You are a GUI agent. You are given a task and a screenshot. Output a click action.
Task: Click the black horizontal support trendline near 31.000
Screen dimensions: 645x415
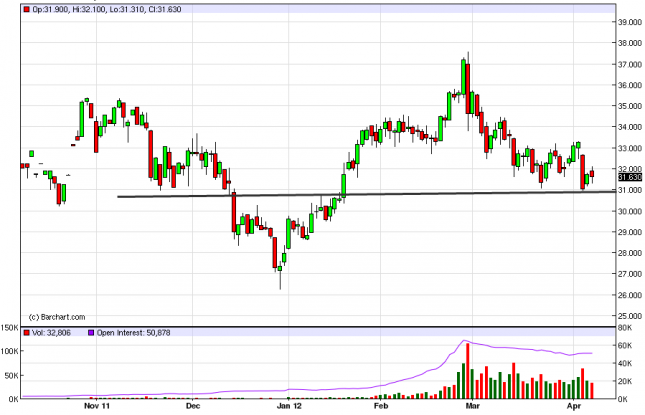[367, 194]
